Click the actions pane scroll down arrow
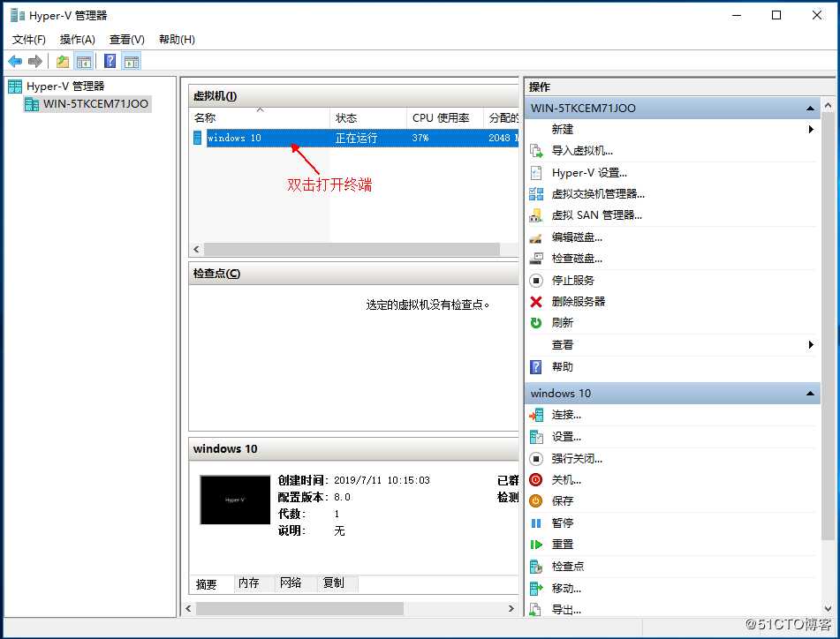The image size is (840, 639). (x=829, y=609)
